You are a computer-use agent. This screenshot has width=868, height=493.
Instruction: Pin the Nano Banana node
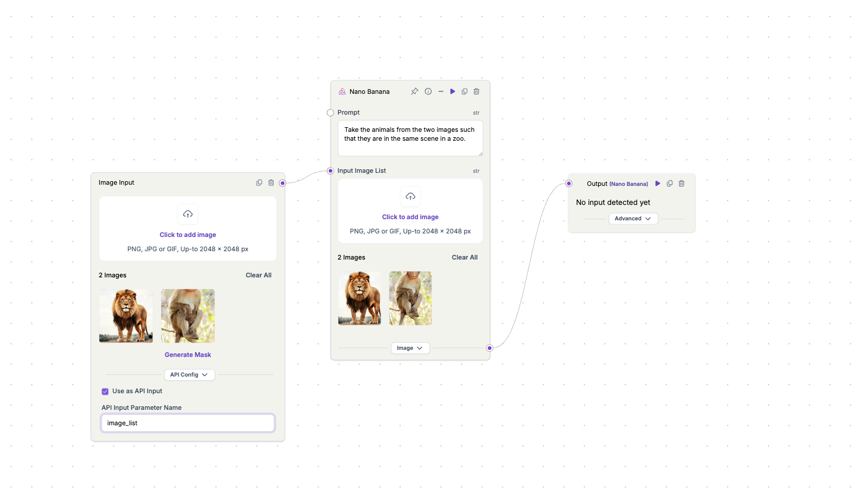pyautogui.click(x=414, y=91)
